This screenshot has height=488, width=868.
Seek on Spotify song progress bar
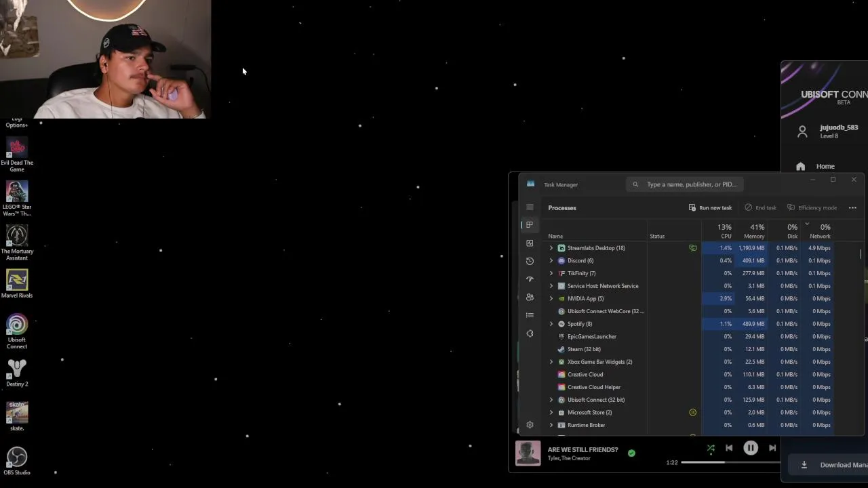tap(731, 462)
